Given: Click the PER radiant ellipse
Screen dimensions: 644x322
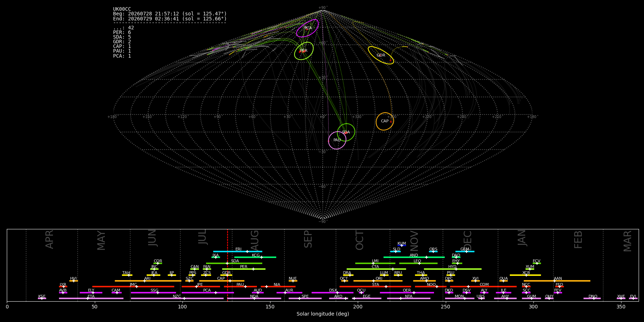Looking at the screenshot, I should click(x=304, y=51).
